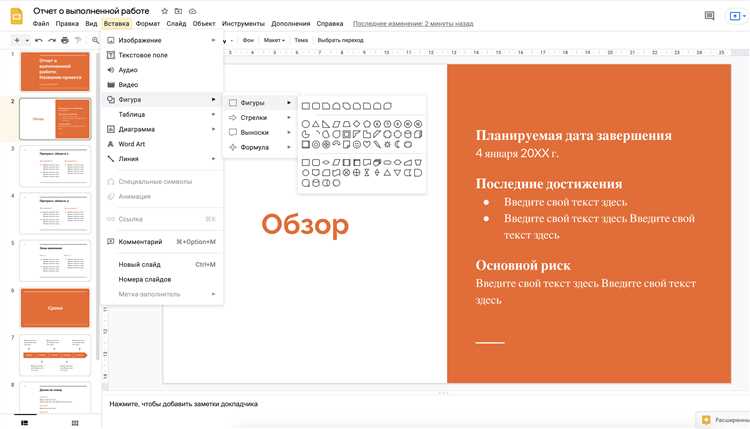
Task: Open the new slide layout dropdown arrow
Action: click(x=27, y=40)
